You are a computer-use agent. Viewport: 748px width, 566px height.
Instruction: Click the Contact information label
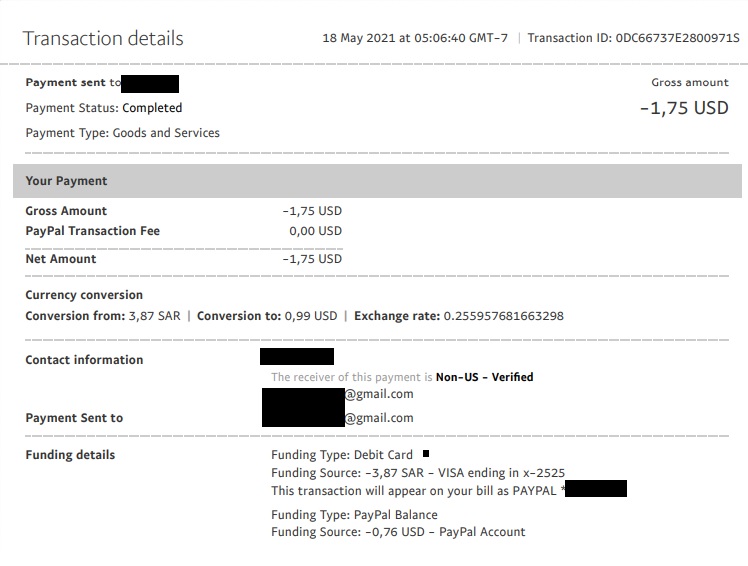[x=84, y=360]
